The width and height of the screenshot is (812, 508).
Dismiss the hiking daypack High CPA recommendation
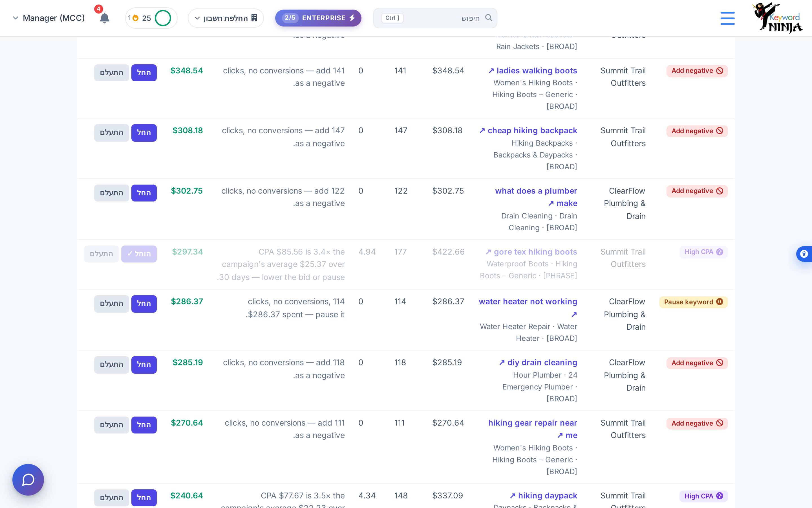111,498
